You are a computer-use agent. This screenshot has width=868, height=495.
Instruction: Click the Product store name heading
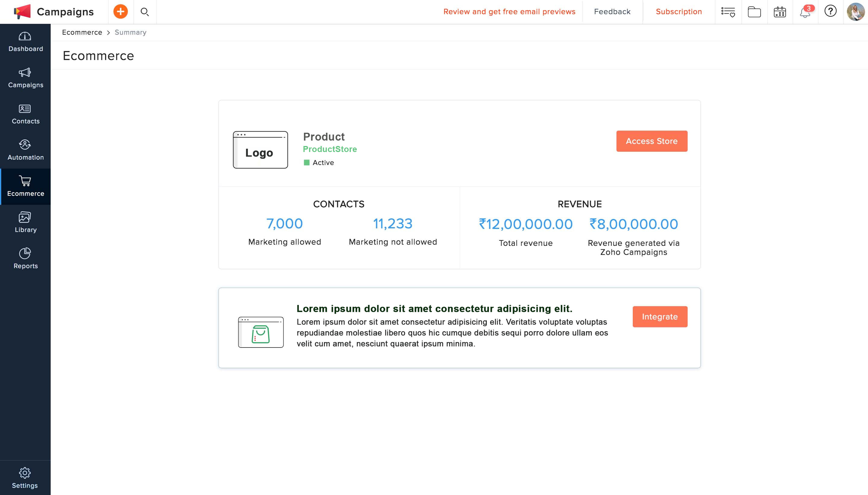tap(324, 137)
